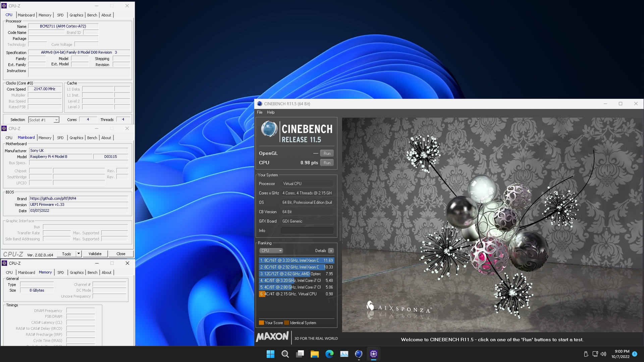Select ranking row 2 Intel Xeon 10.33

(297, 267)
